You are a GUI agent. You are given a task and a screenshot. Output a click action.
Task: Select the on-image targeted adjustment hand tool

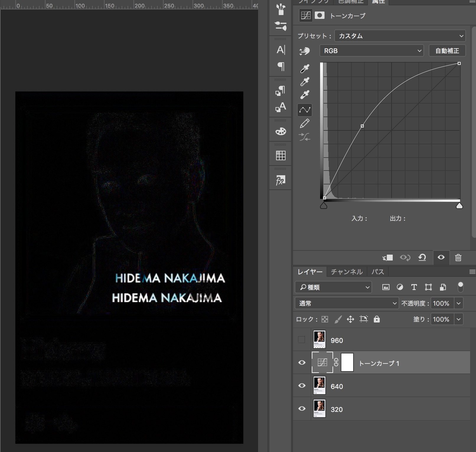304,51
